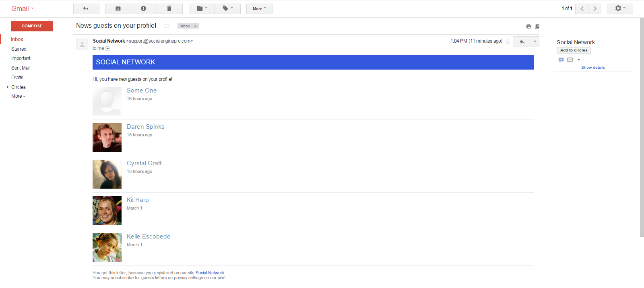This screenshot has width=644, height=288.
Task: Open the email in a new window
Action: (537, 26)
